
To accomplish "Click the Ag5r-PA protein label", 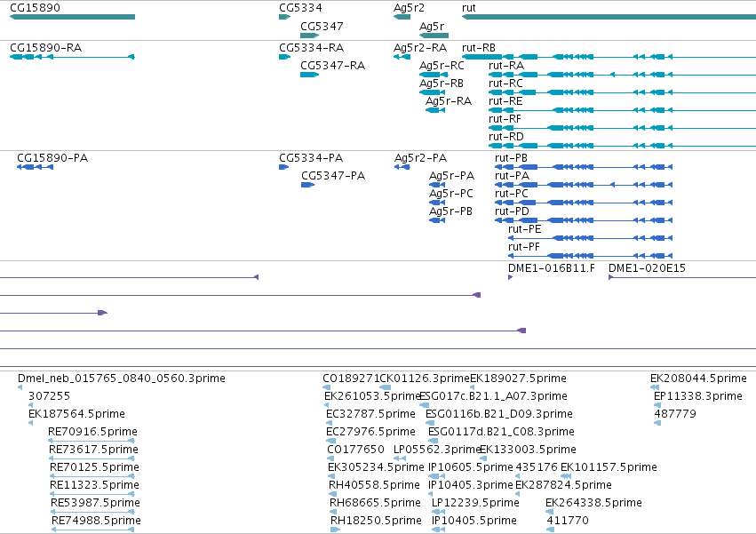I will 452,176.
